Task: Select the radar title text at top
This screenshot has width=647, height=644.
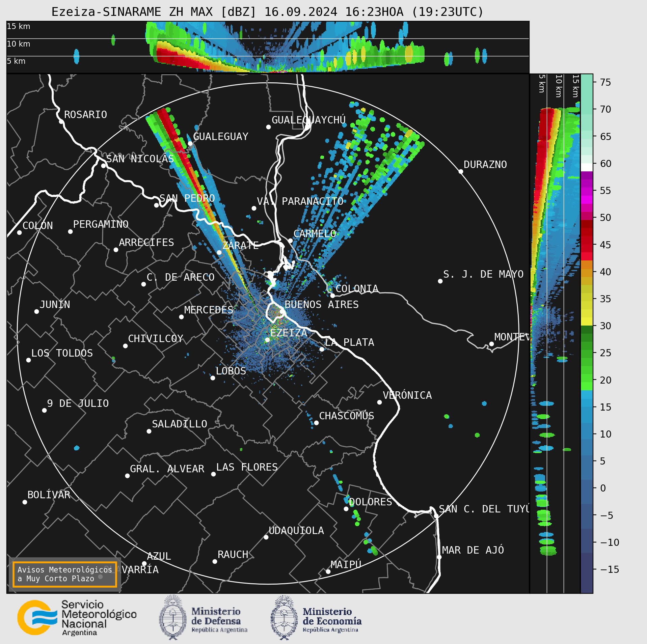Action: click(x=268, y=12)
